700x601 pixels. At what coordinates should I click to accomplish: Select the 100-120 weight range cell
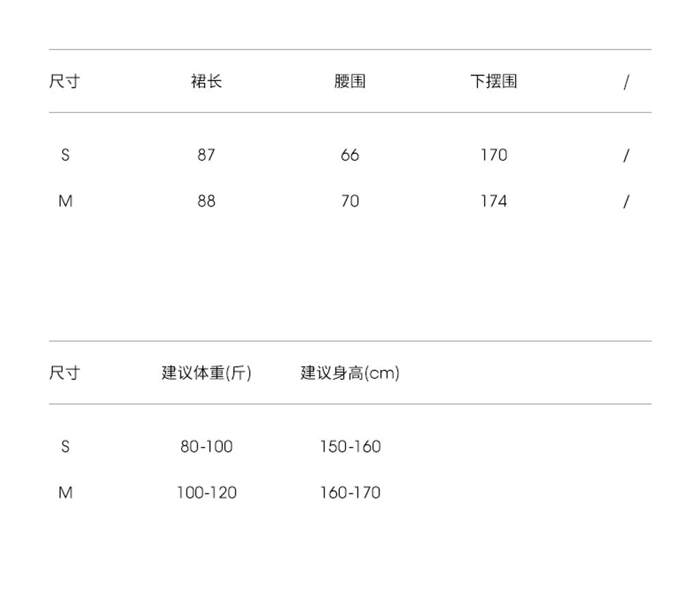(x=206, y=492)
